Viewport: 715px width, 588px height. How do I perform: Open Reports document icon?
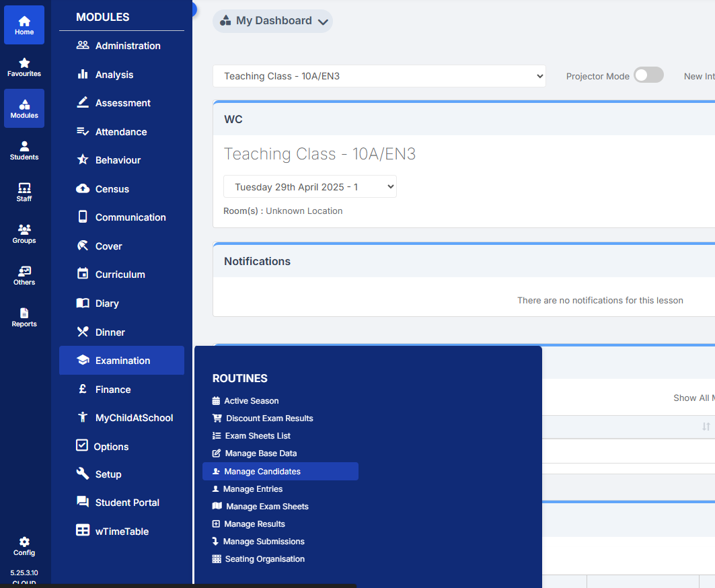[24, 317]
